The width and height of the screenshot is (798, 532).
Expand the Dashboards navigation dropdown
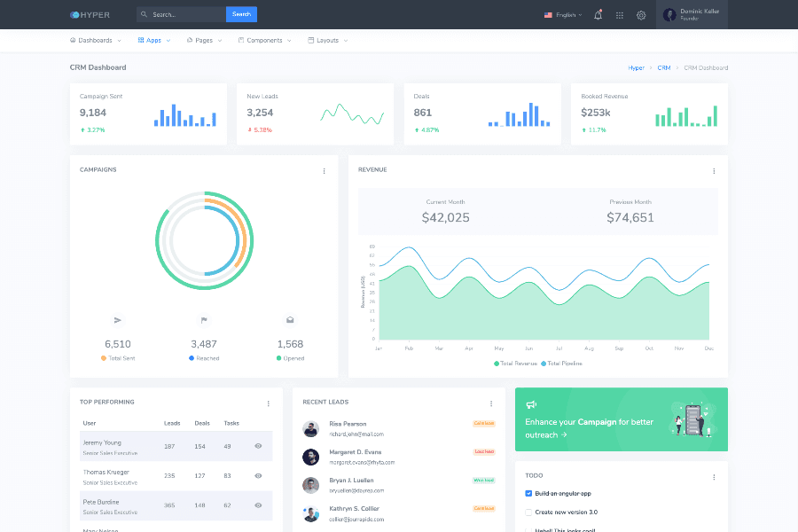pyautogui.click(x=93, y=40)
